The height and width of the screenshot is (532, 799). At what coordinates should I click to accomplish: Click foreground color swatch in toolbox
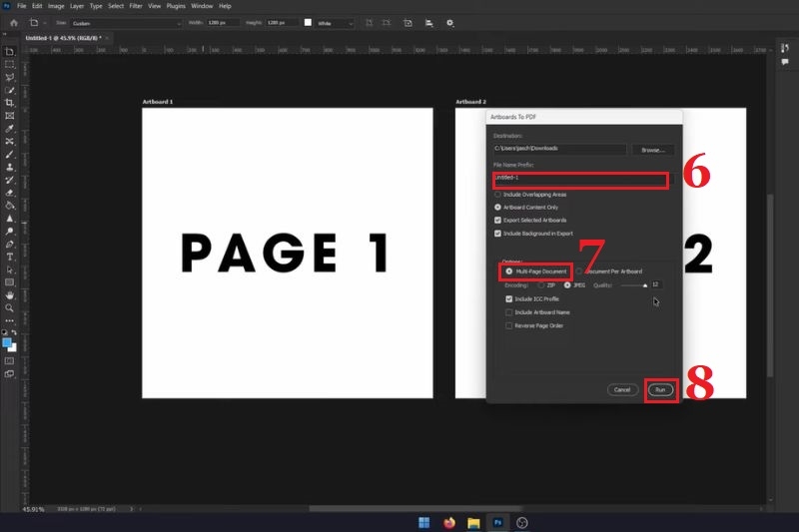(7, 342)
